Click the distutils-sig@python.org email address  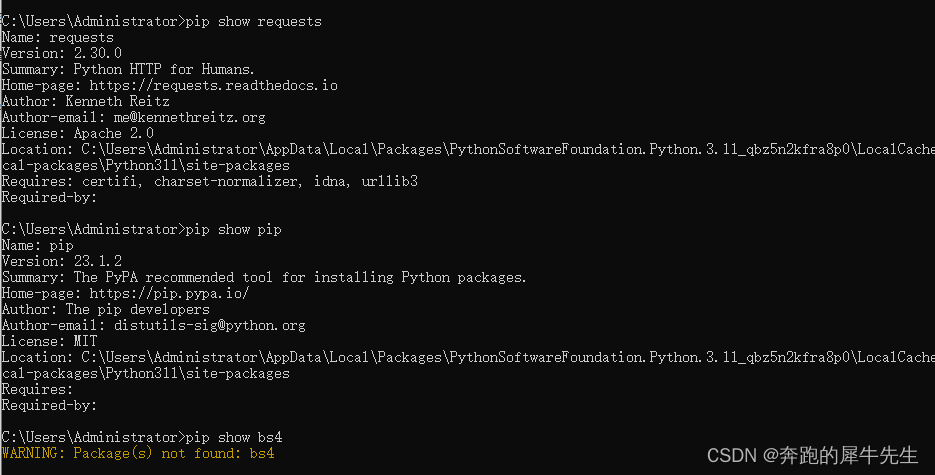click(x=209, y=325)
